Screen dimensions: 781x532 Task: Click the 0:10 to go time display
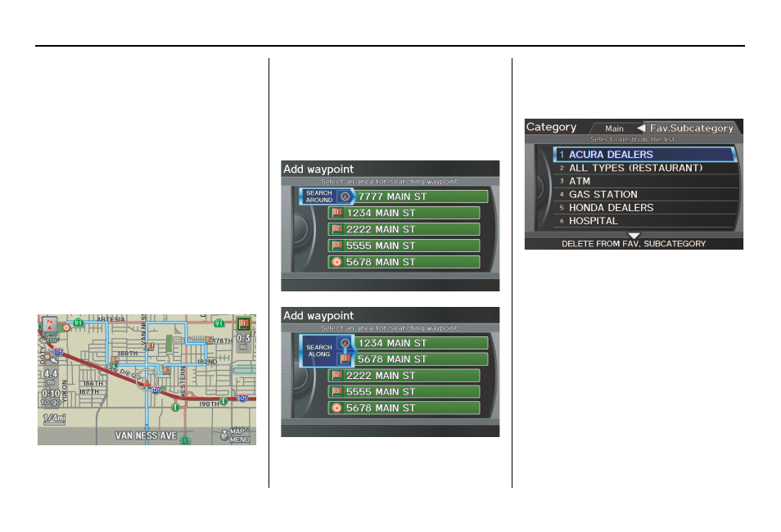click(x=51, y=398)
